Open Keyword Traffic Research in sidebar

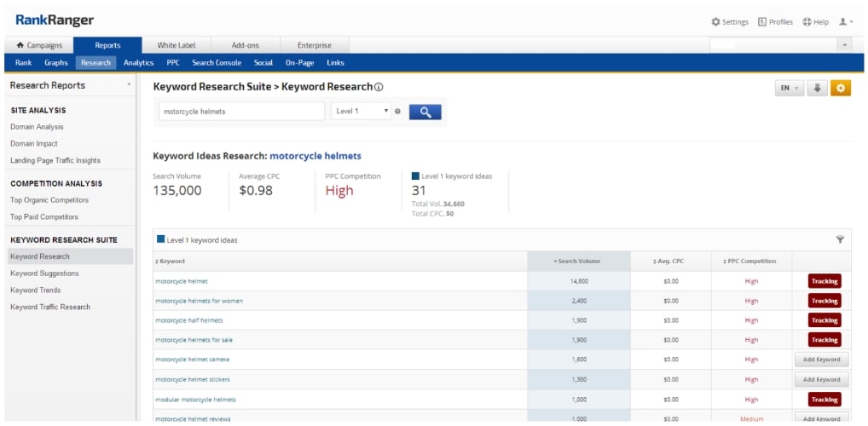[50, 307]
